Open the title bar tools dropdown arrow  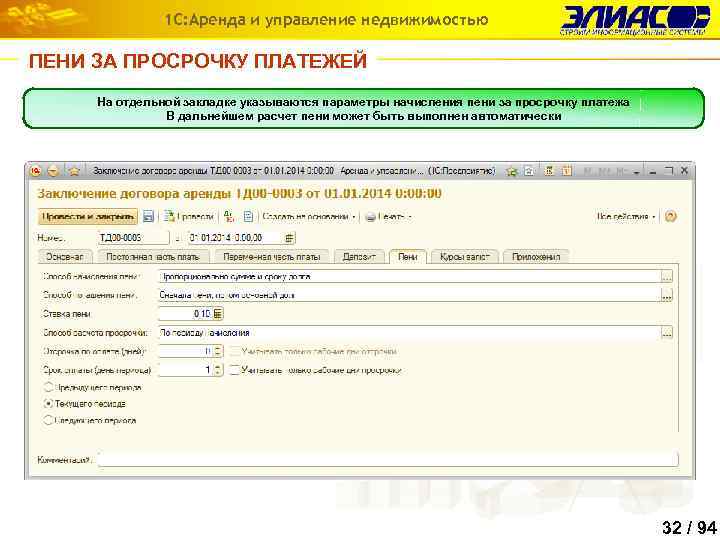636,172
